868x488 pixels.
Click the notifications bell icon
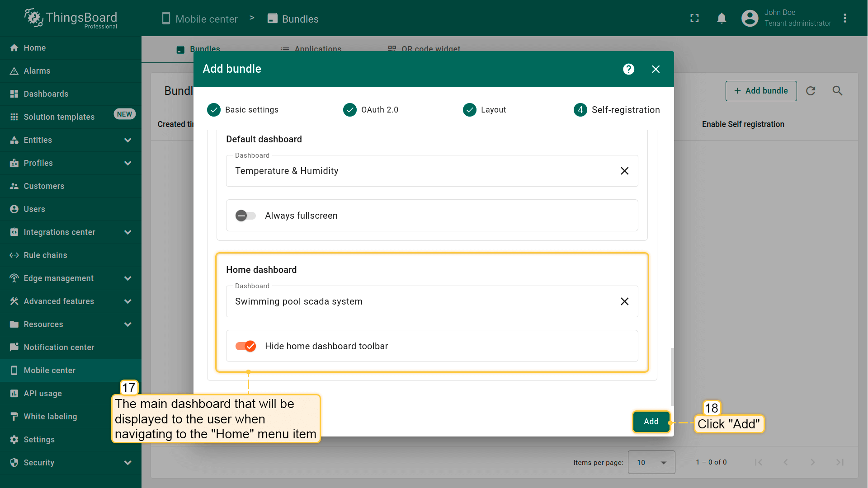(722, 19)
